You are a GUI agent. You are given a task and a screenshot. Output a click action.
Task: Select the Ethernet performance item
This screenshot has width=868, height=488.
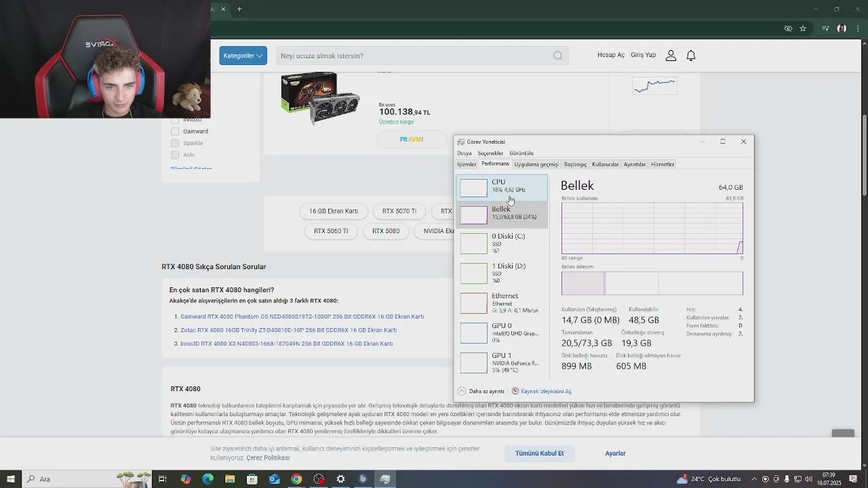pyautogui.click(x=502, y=303)
